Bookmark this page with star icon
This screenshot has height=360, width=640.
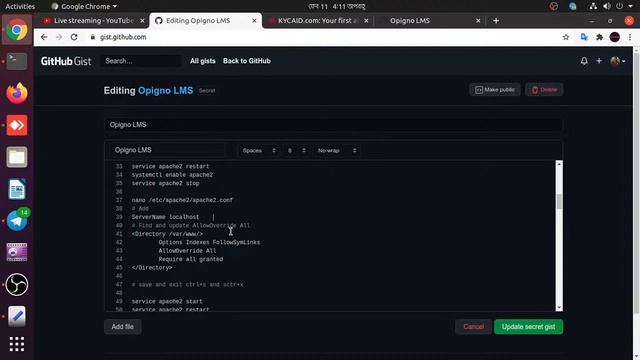click(x=566, y=37)
